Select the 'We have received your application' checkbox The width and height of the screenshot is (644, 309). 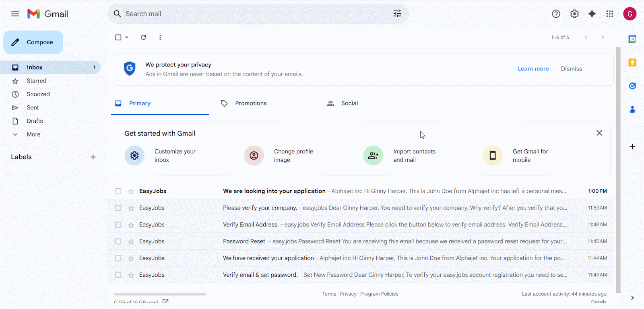tap(118, 258)
